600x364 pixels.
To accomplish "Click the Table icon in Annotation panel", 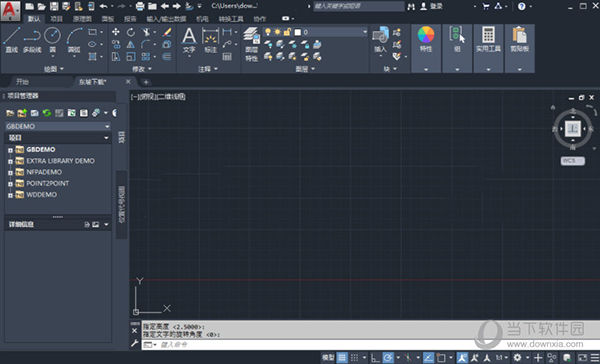I will [x=227, y=57].
